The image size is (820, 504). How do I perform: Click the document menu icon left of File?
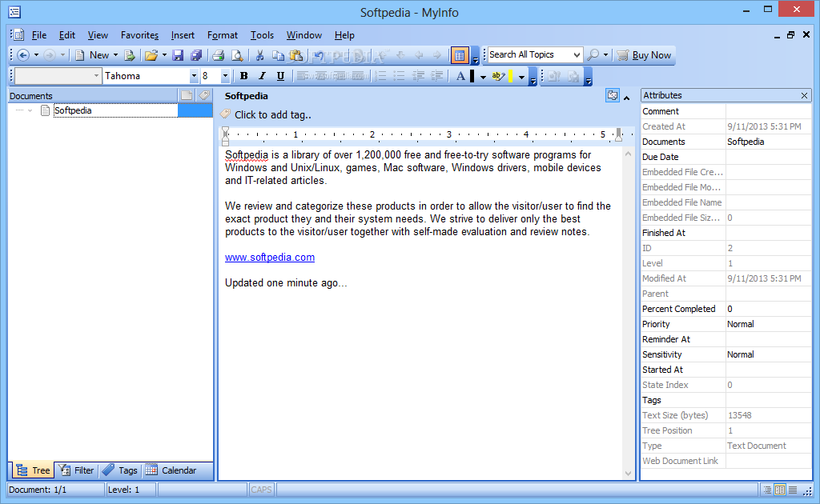pyautogui.click(x=18, y=35)
